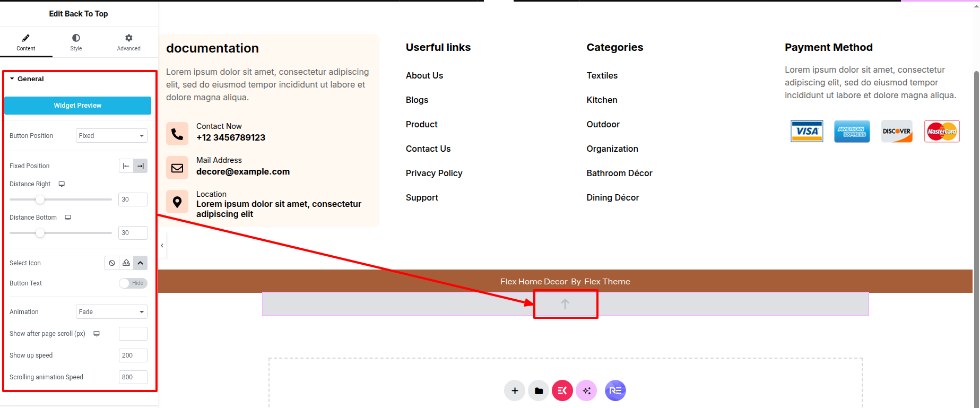Click the Show after page scroll input field
The width and height of the screenshot is (980, 408).
coord(133,334)
